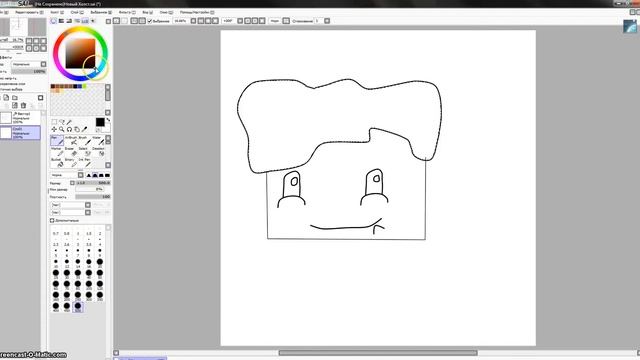
Task: Check the Дополнительно checkbox
Action: (52, 220)
